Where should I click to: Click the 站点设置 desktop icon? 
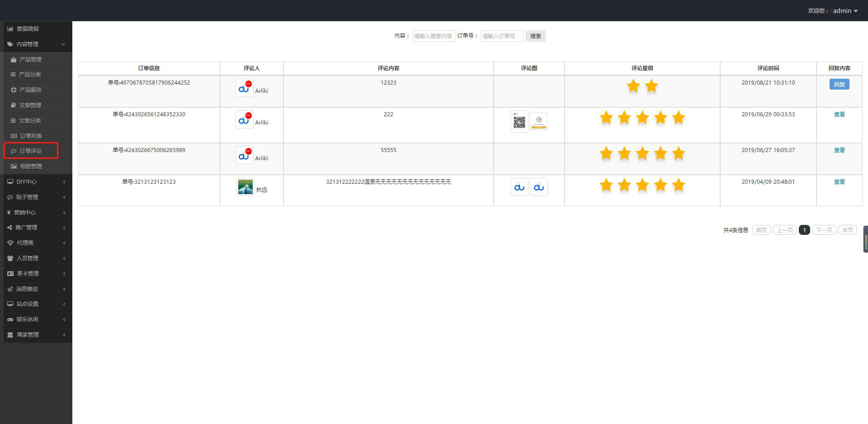pyautogui.click(x=10, y=304)
